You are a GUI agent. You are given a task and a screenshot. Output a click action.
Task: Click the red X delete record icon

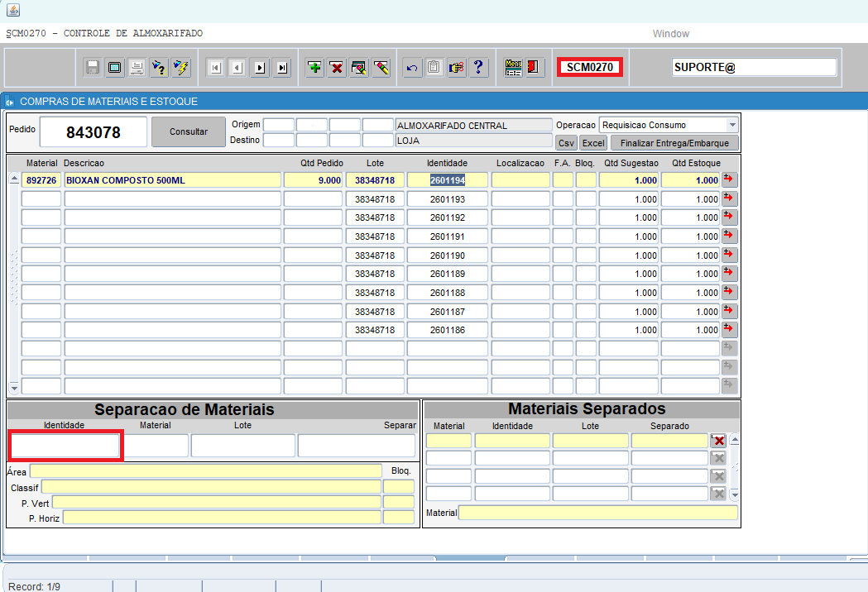coord(337,68)
